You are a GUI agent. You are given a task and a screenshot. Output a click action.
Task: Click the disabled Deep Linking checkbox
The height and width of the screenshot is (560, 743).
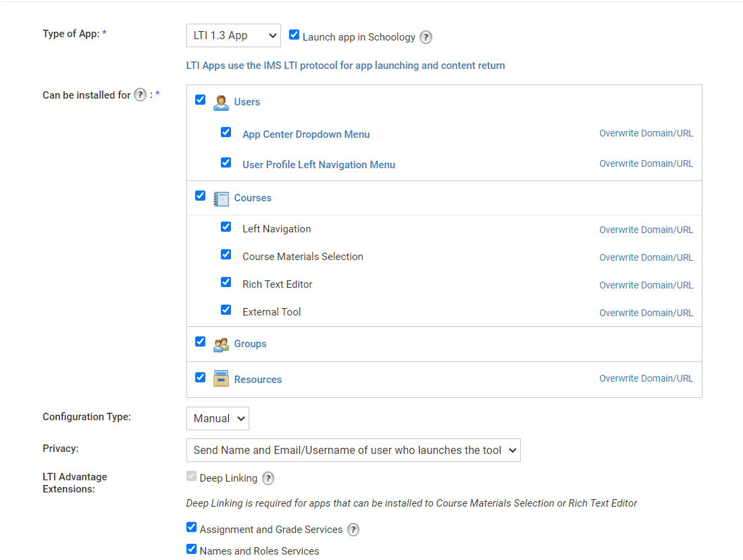point(191,476)
